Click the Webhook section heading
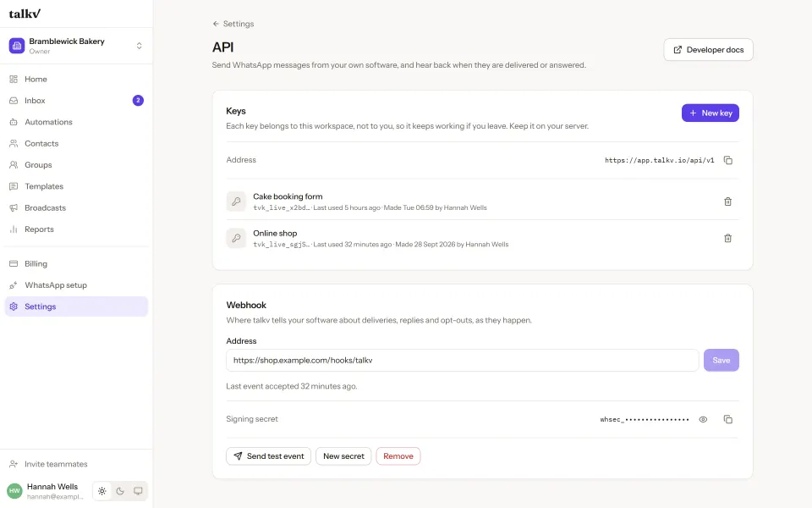Viewport: 812px width, 508px height. point(246,306)
